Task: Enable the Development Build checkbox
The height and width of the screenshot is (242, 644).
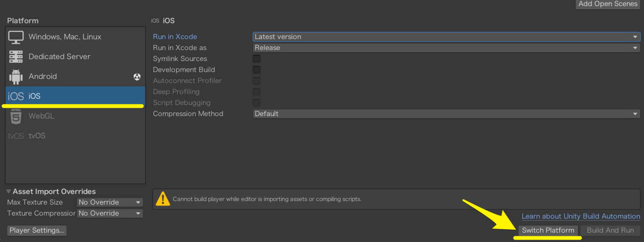Action: pyautogui.click(x=256, y=70)
